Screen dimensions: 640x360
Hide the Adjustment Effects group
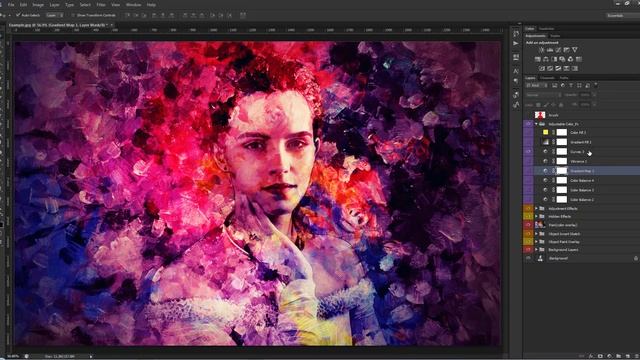coord(528,209)
